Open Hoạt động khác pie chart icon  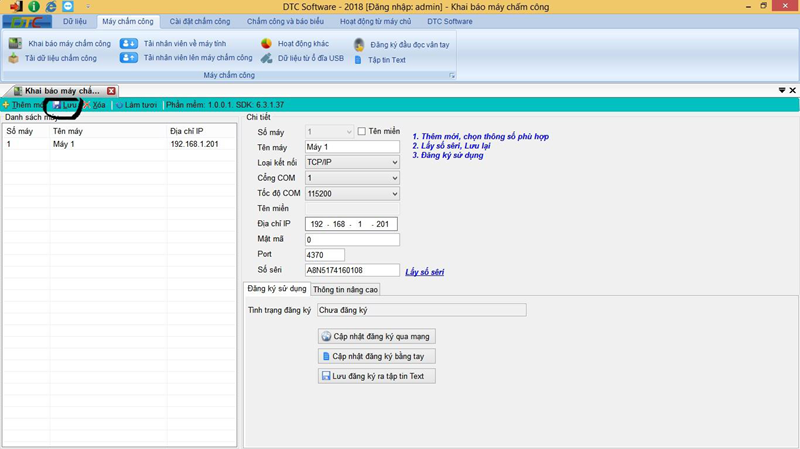(x=266, y=44)
